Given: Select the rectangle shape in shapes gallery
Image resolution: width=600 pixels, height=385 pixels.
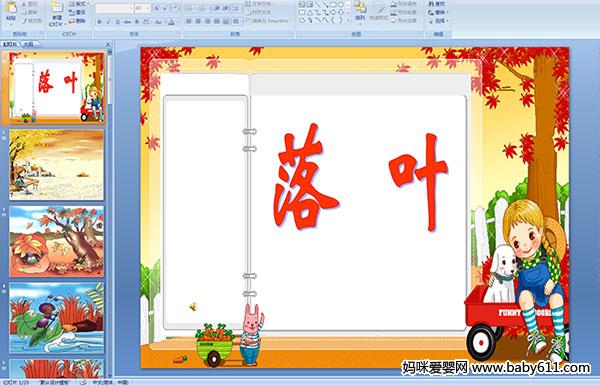Looking at the screenshot, I should [x=333, y=5].
